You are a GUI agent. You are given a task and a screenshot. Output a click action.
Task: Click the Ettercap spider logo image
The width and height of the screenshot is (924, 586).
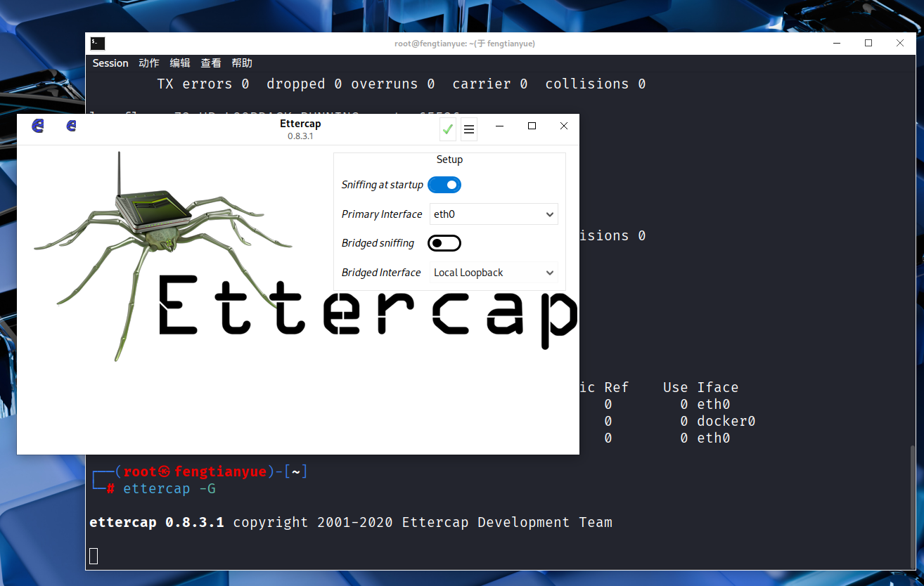(163, 256)
